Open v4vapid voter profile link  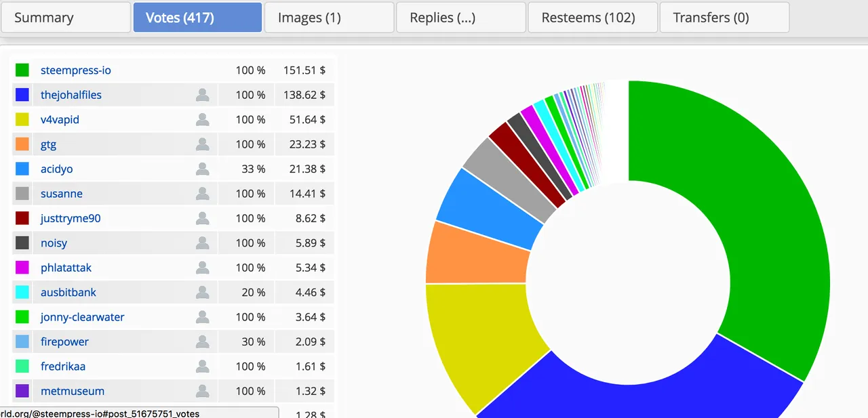point(60,120)
